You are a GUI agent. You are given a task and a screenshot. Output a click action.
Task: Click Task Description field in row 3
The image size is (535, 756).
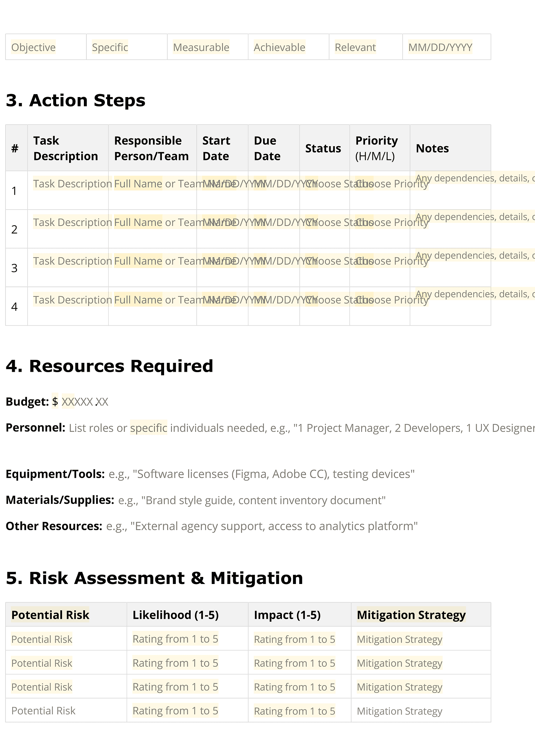click(72, 261)
